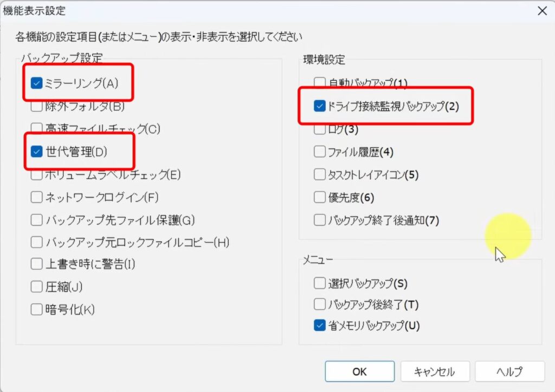Viewport: 555px width, 392px height.
Task: Tick バックアップ元ロックファイルコピー(H) checkbox
Action: (x=36, y=242)
